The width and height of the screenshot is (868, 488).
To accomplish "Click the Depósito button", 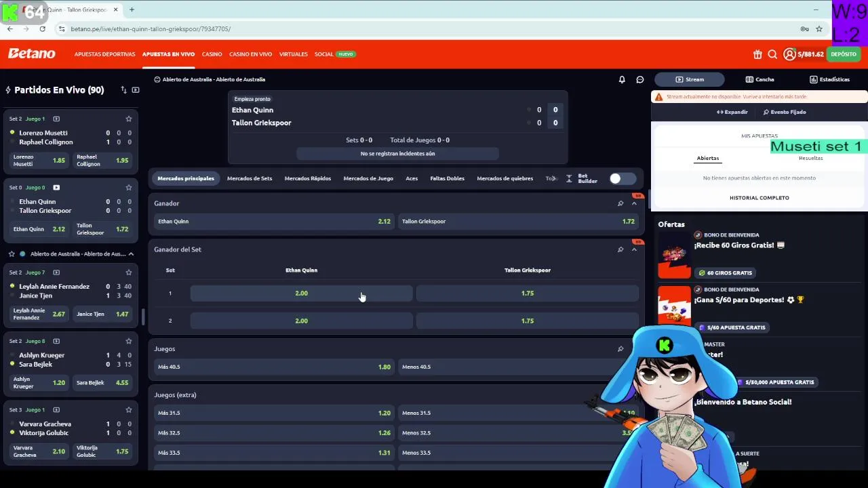I will coord(844,54).
